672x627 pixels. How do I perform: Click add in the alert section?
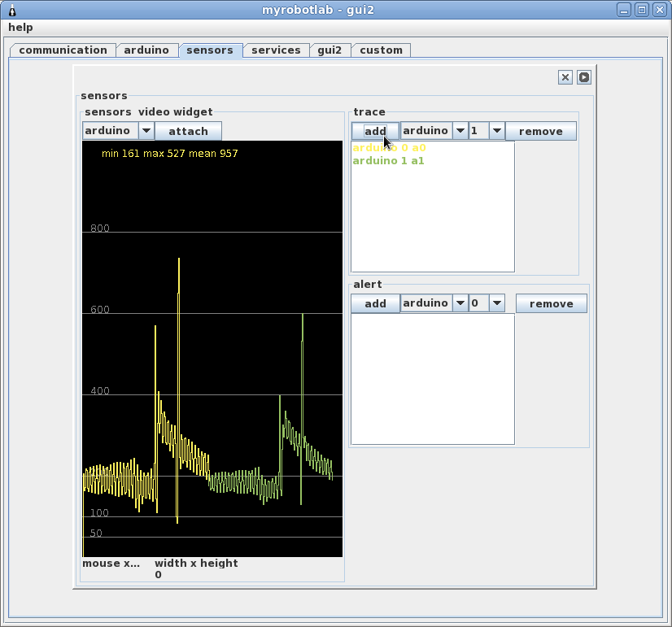[375, 303]
